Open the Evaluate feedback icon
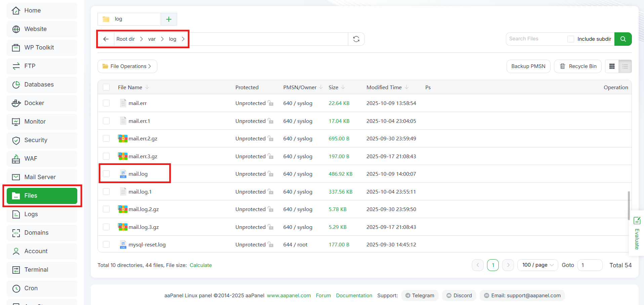This screenshot has width=644, height=305. 637,221
